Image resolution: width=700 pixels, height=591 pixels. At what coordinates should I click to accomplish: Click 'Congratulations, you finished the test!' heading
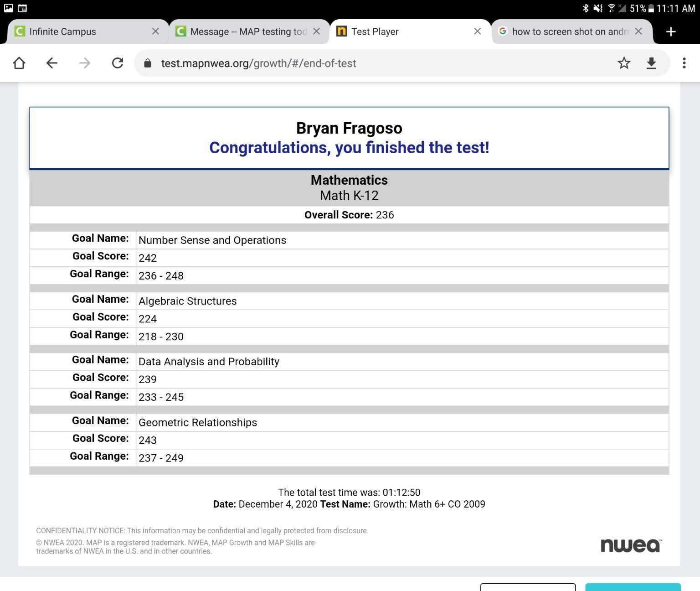[349, 147]
